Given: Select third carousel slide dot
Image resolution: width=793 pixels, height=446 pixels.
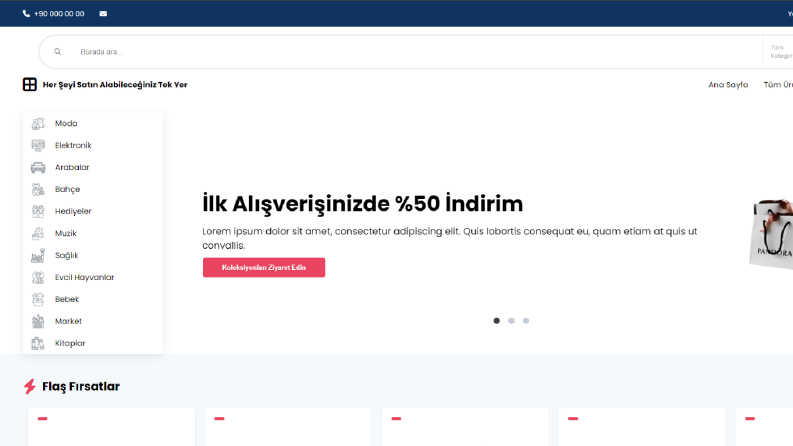Looking at the screenshot, I should pyautogui.click(x=526, y=321).
